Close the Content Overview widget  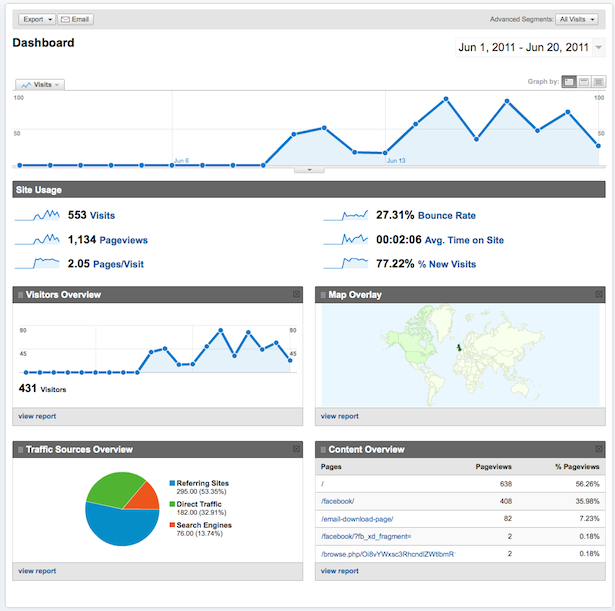tap(599, 449)
